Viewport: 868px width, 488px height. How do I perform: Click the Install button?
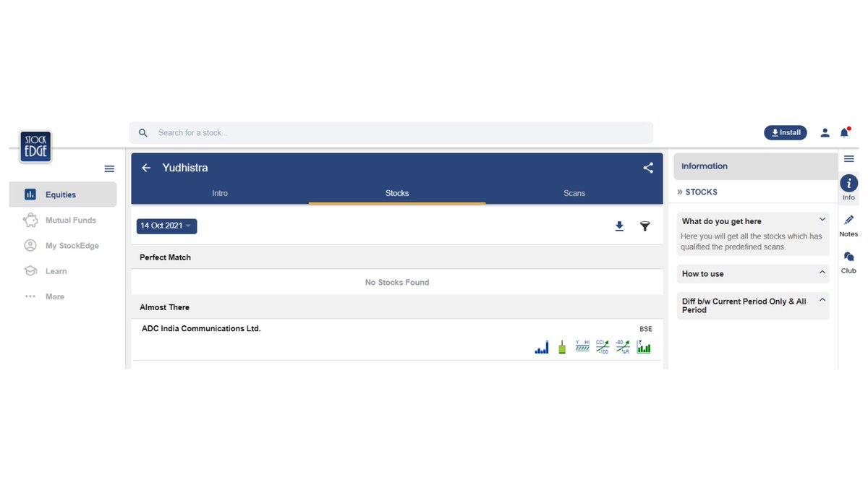[x=786, y=133]
